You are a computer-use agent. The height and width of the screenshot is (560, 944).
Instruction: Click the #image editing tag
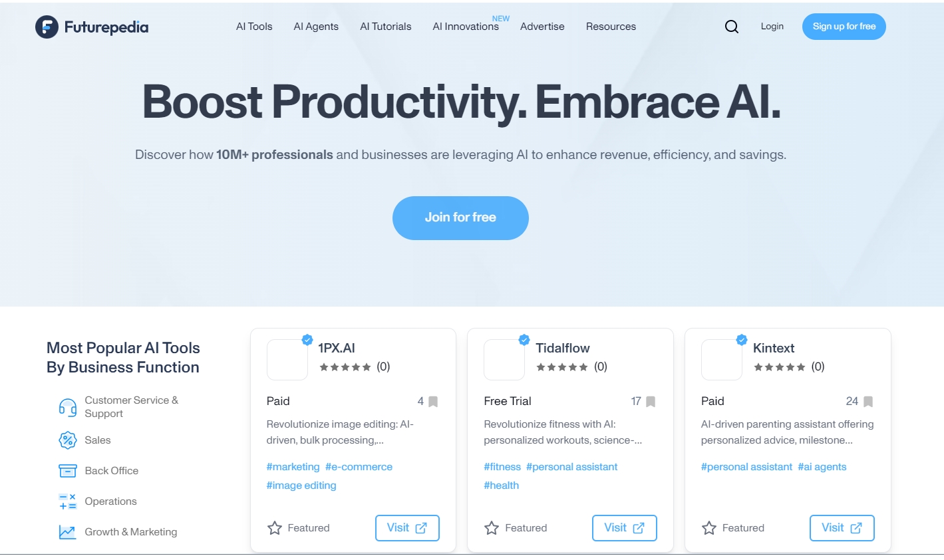[x=301, y=486]
